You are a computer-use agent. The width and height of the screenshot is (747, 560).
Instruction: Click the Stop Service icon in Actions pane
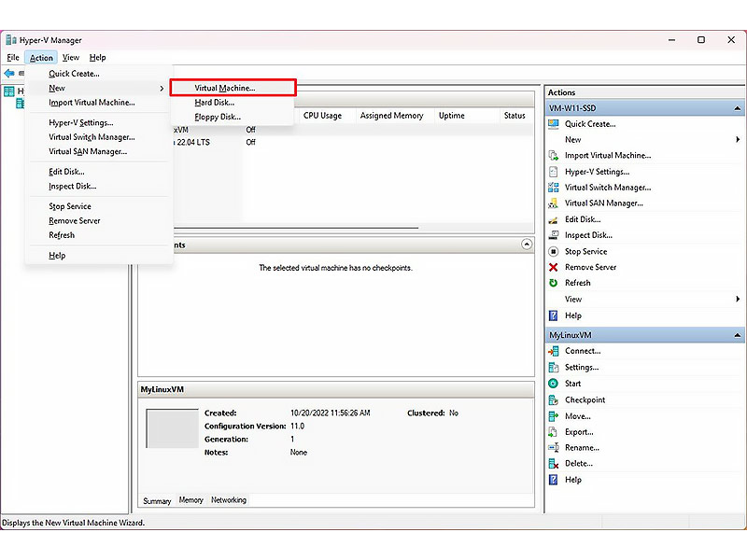(x=553, y=251)
